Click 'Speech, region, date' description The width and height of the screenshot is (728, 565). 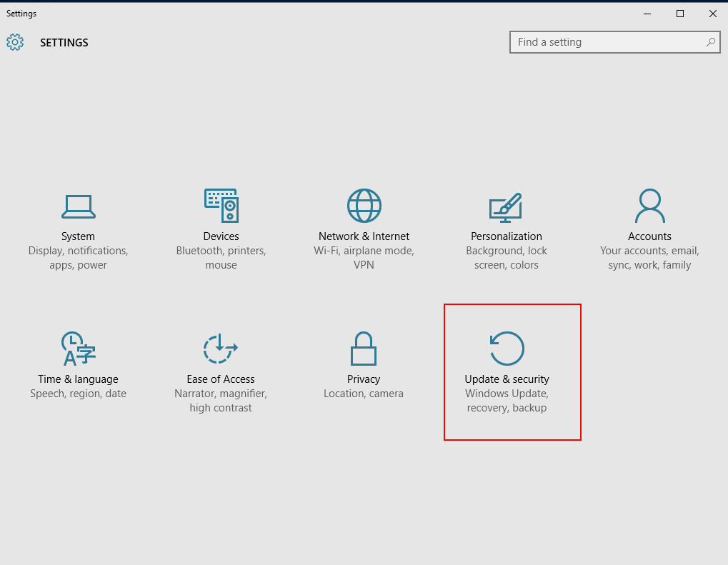78,394
